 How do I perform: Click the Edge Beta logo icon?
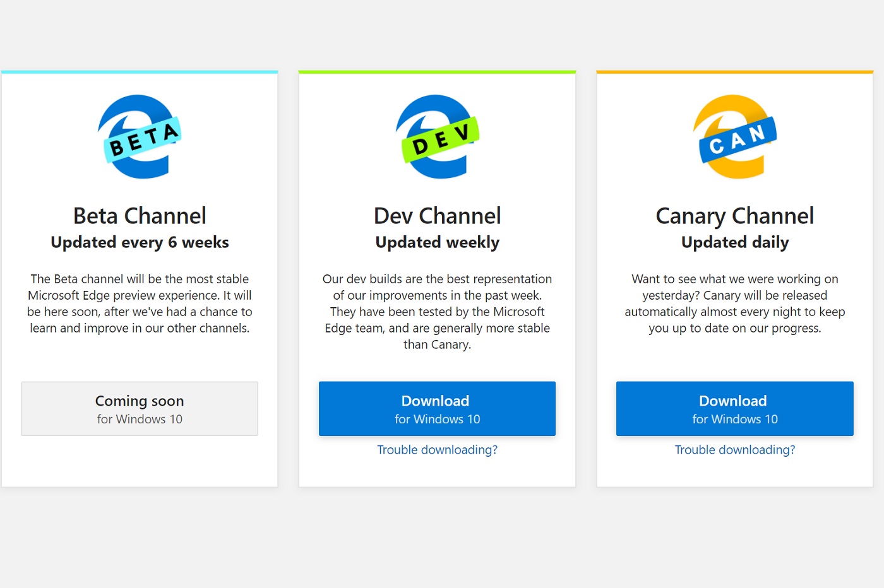click(140, 137)
